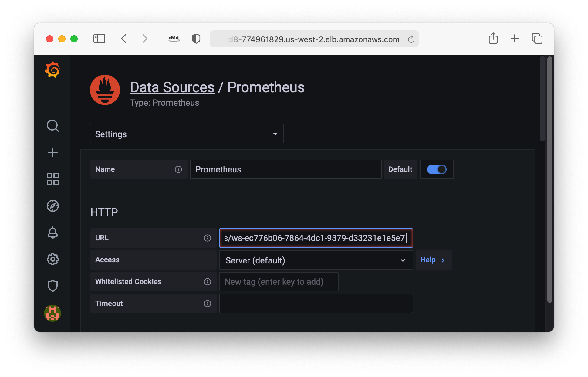This screenshot has height=377, width=588.
Task: Follow the Data Sources breadcrumb link
Action: 172,87
